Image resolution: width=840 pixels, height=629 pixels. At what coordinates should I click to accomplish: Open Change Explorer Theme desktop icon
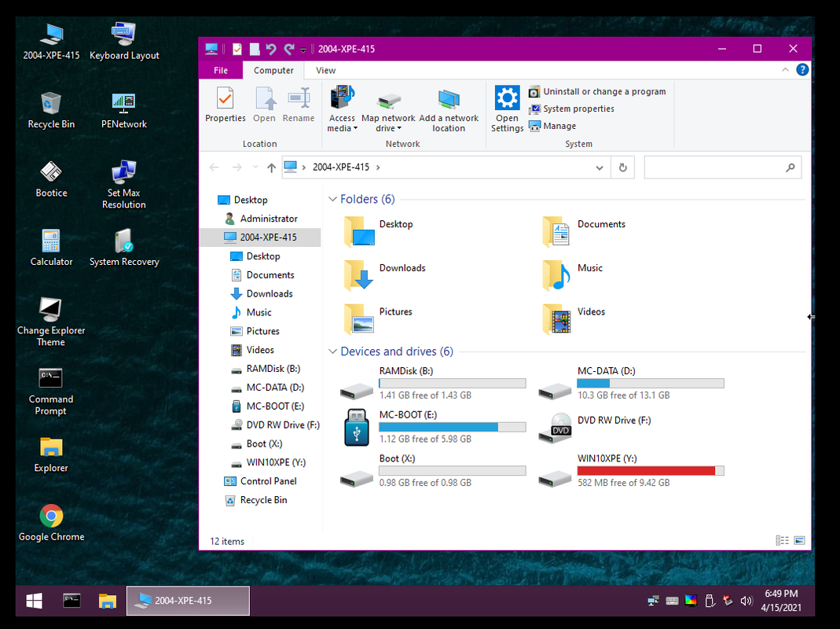click(51, 322)
